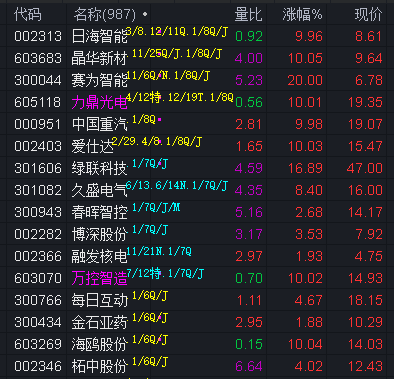Select stock code 301082
The height and width of the screenshot is (379, 394).
pos(38,190)
